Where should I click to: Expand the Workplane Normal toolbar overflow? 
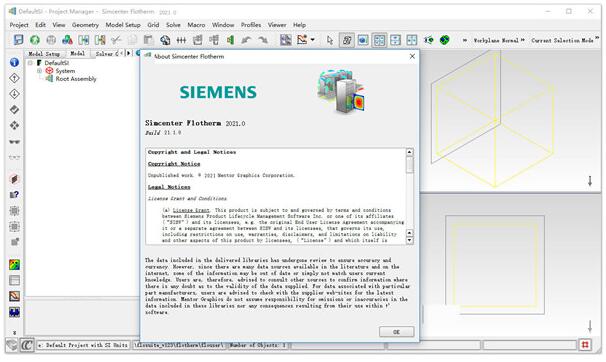coord(523,40)
